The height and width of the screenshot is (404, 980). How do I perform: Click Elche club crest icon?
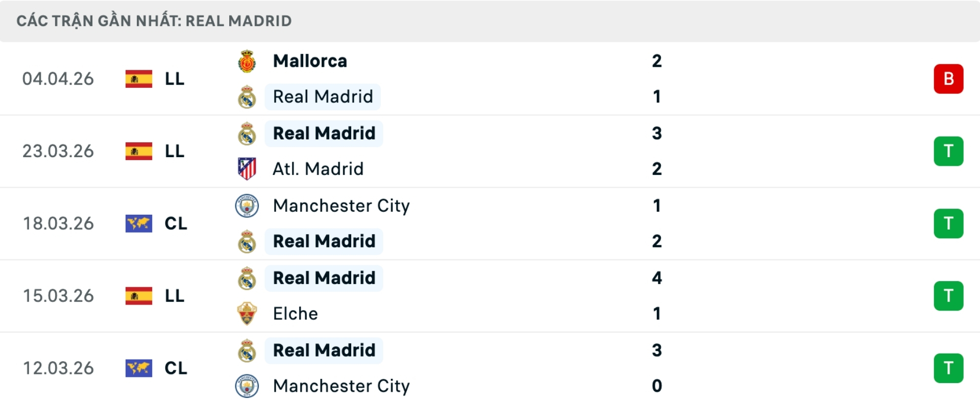(247, 314)
